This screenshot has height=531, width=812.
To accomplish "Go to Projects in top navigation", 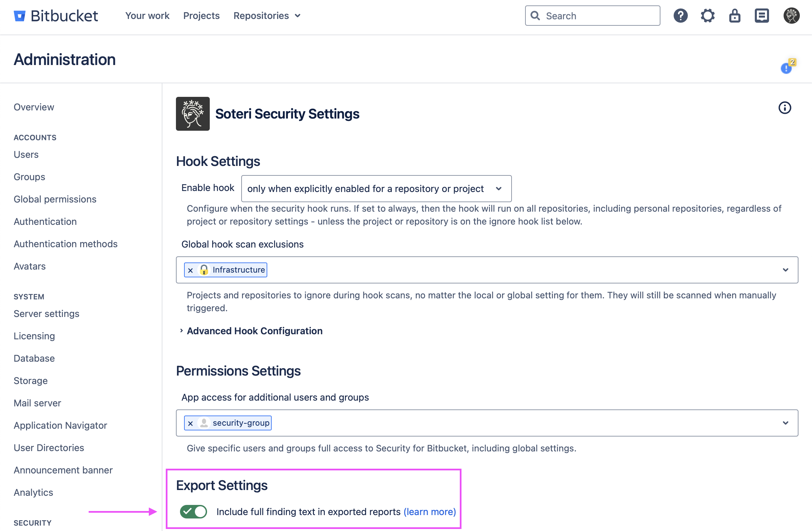I will [x=201, y=16].
